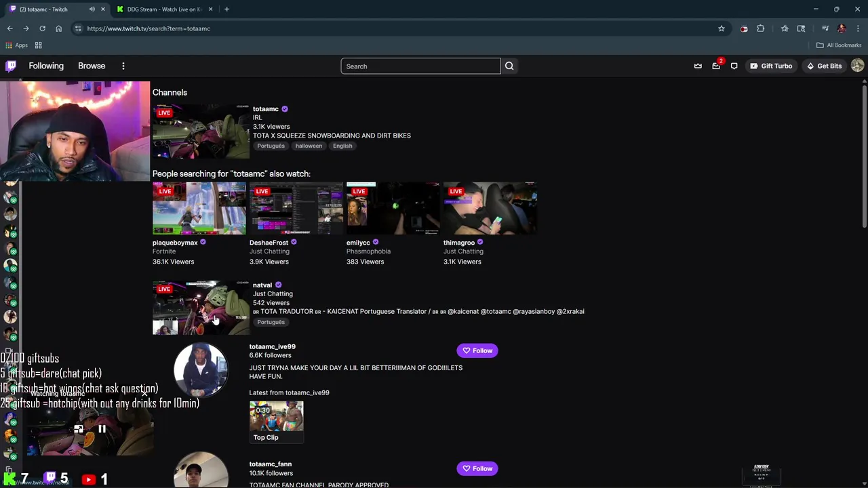Expand the mini player to full view
Viewport: 868px width, 488px height.
(79, 428)
